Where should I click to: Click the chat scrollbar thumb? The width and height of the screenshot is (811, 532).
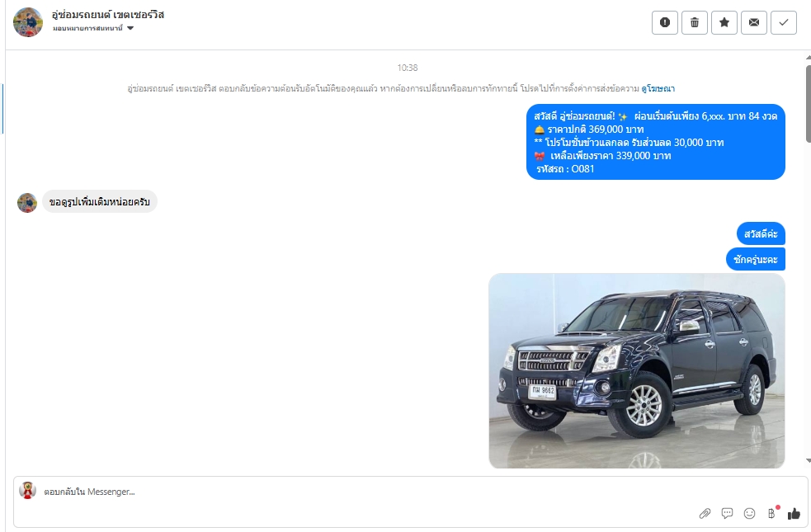[x=808, y=103]
